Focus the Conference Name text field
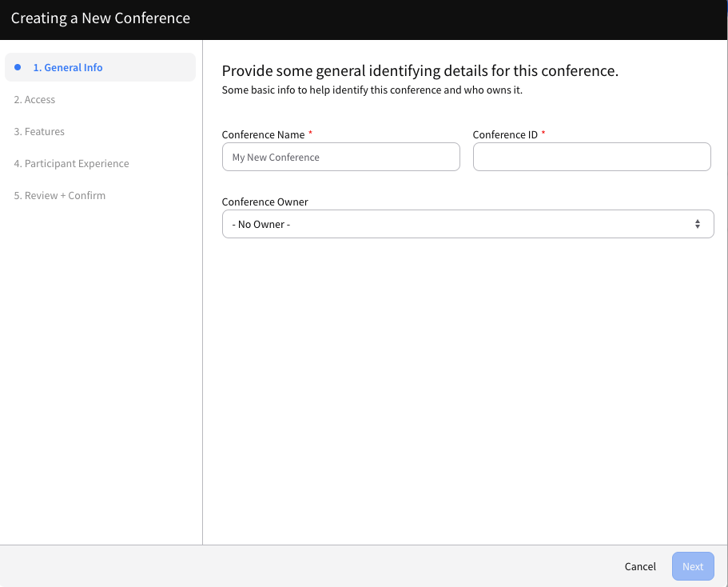Image resolution: width=728 pixels, height=587 pixels. (x=341, y=157)
